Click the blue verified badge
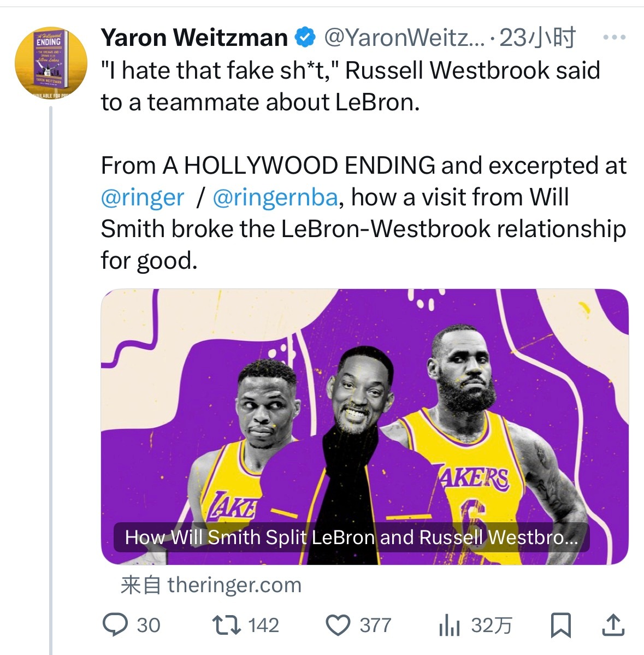Image resolution: width=644 pixels, height=655 pixels. point(305,38)
